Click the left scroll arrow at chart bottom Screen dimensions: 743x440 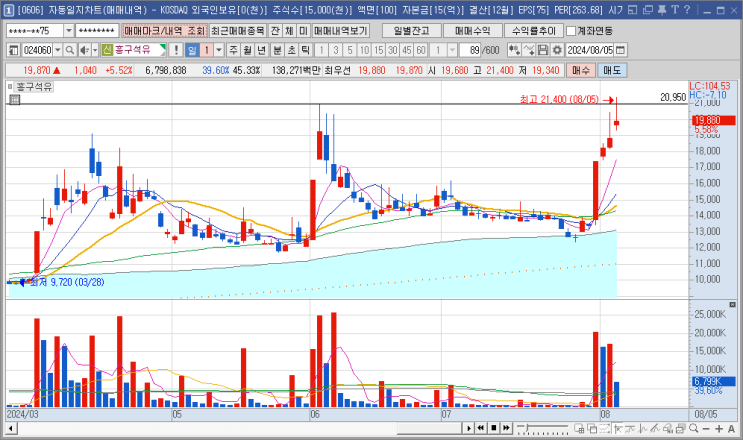tap(11, 429)
